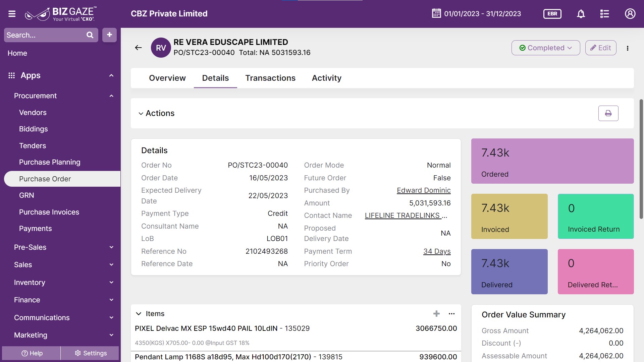Click the Edit button

[x=601, y=48]
